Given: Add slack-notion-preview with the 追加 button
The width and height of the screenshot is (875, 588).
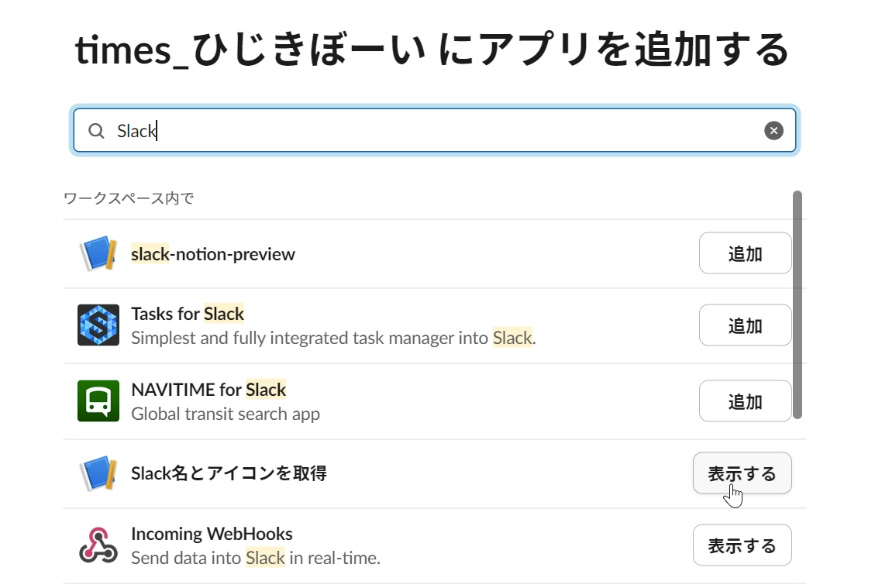Looking at the screenshot, I should [x=745, y=253].
